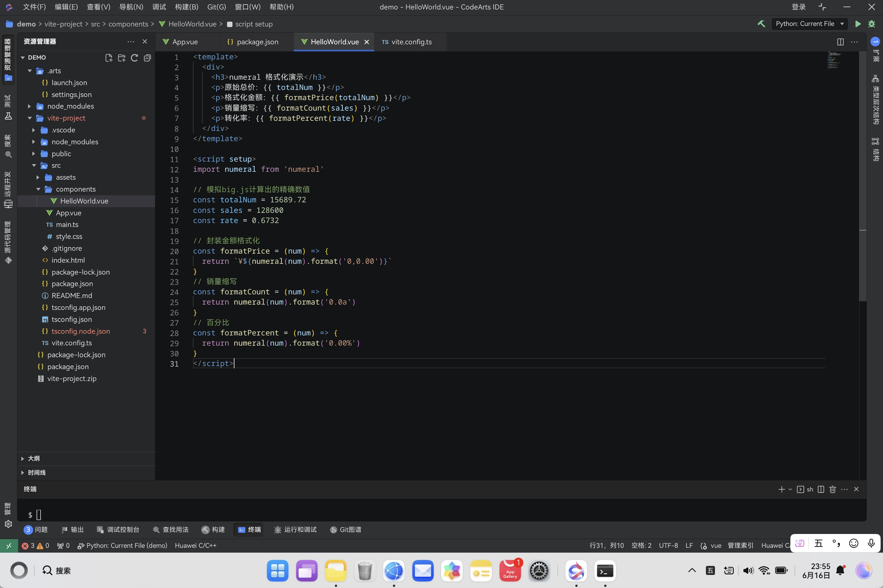Open the terminal app in dock
The width and height of the screenshot is (883, 588).
605,571
